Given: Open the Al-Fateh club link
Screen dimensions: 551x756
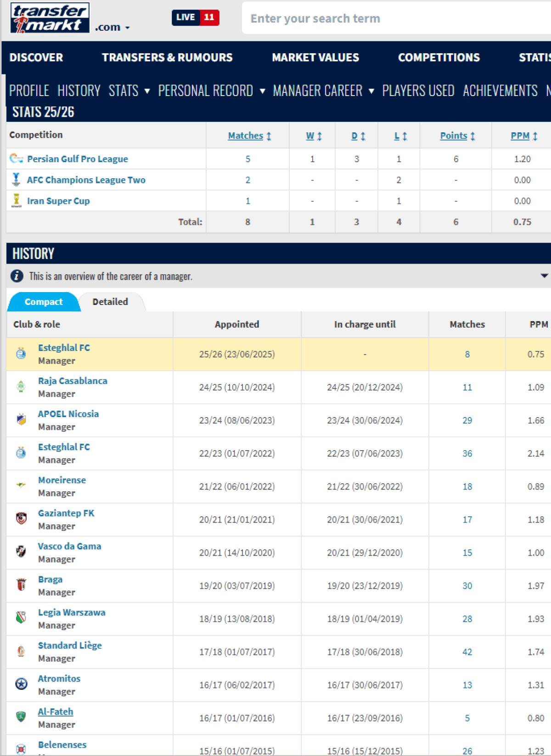Looking at the screenshot, I should [x=56, y=711].
